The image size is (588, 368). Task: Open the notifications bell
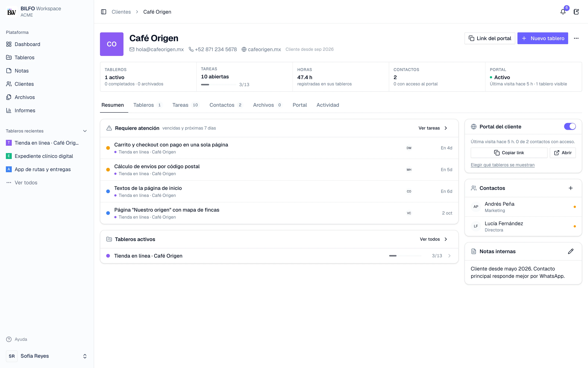pyautogui.click(x=563, y=12)
